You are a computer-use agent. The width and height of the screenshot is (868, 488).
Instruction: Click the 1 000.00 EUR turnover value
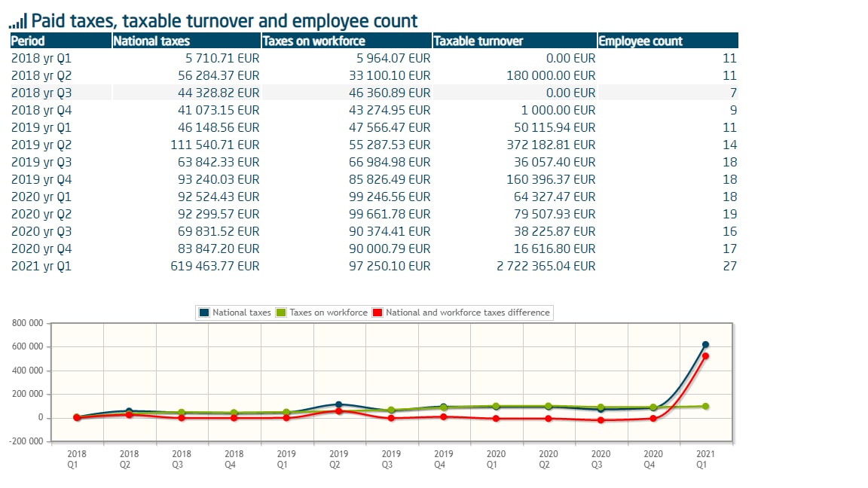tap(558, 110)
